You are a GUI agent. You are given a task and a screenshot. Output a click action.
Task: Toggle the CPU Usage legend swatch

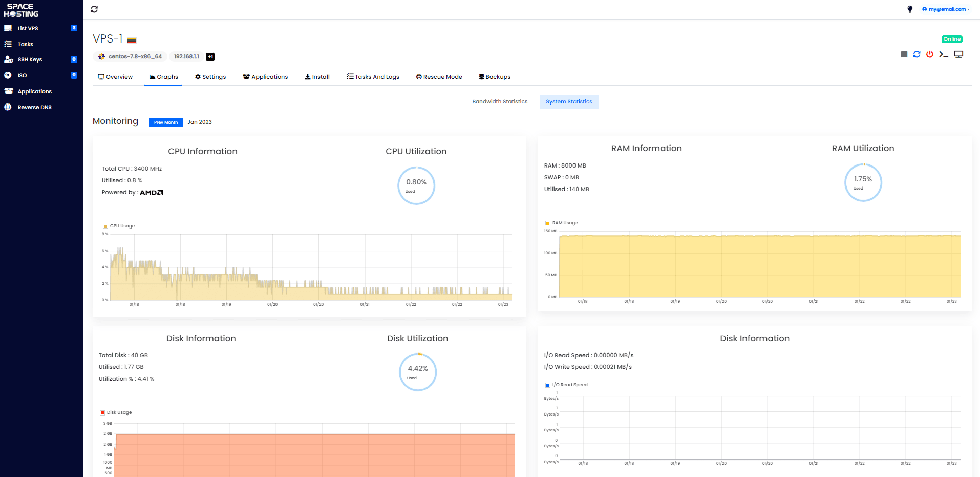(105, 226)
